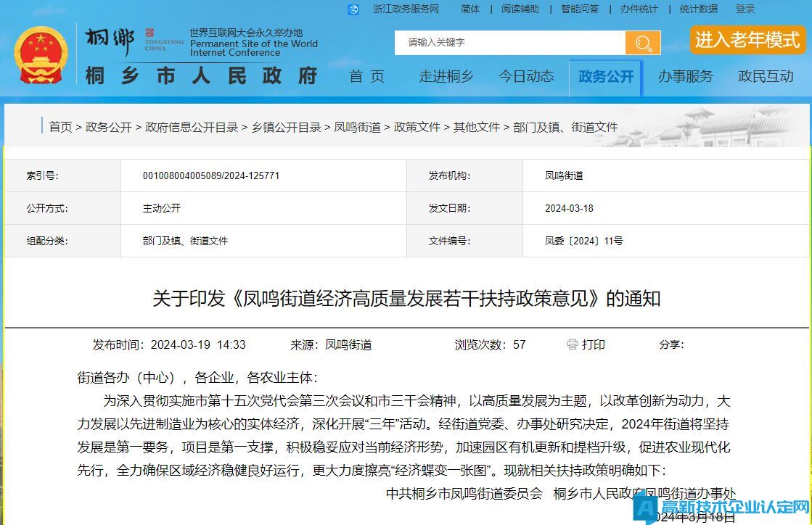Select 政务公开 navigation tab
This screenshot has width=812, height=525.
[x=606, y=77]
